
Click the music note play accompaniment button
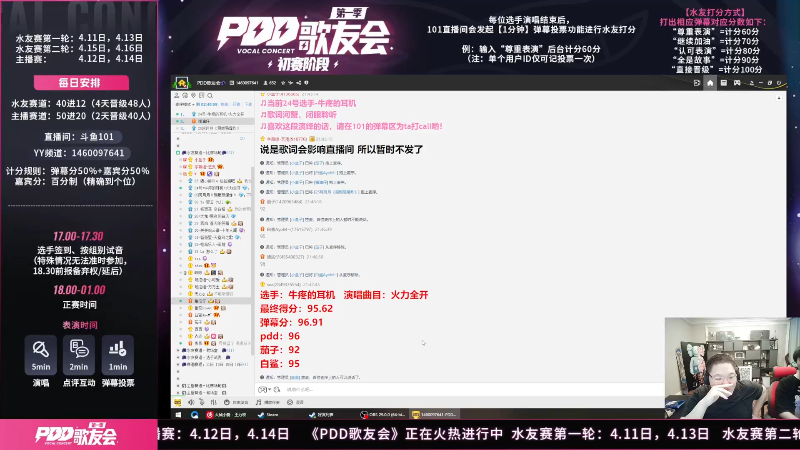[x=268, y=402]
